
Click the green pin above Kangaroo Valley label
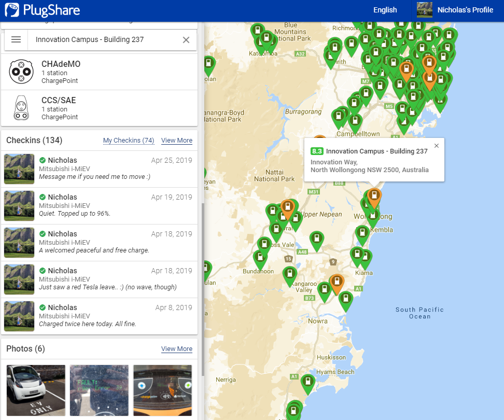[290, 276]
